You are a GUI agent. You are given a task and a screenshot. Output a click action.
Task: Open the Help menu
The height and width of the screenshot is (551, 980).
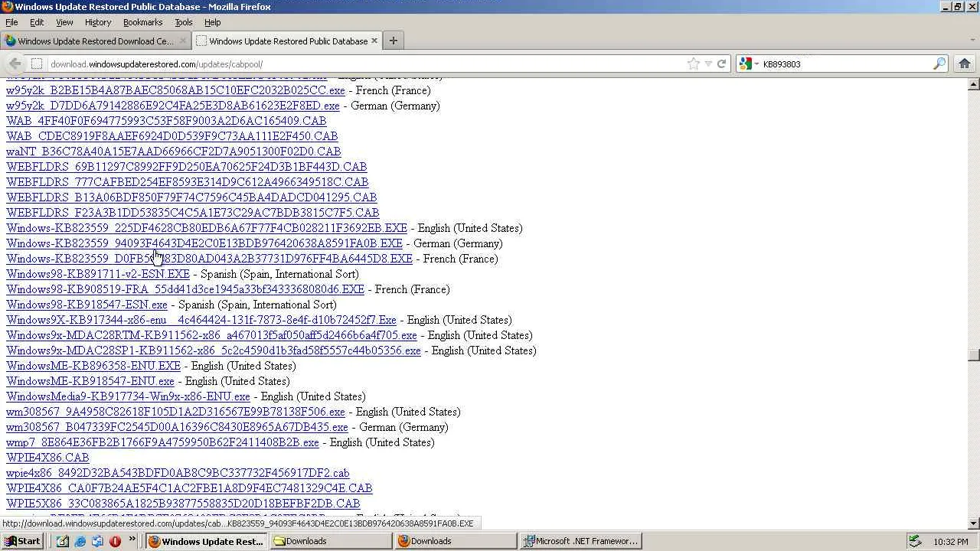point(213,22)
